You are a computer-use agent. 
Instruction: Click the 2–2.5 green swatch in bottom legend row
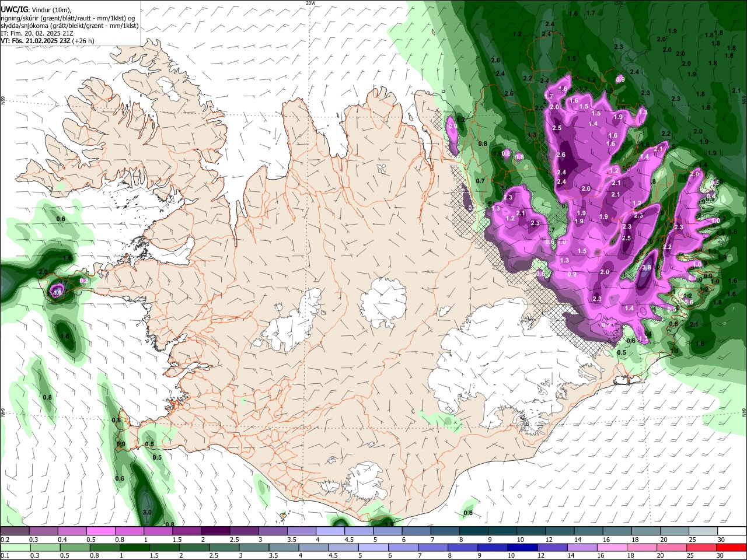194,547
